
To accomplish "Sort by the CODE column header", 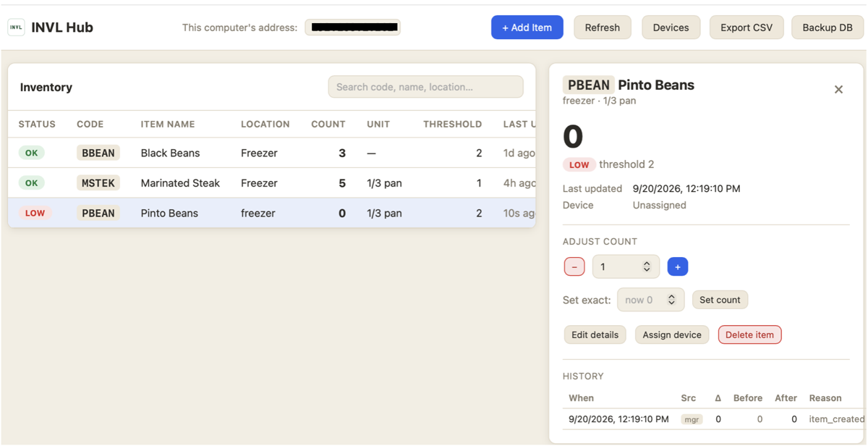I will point(90,125).
